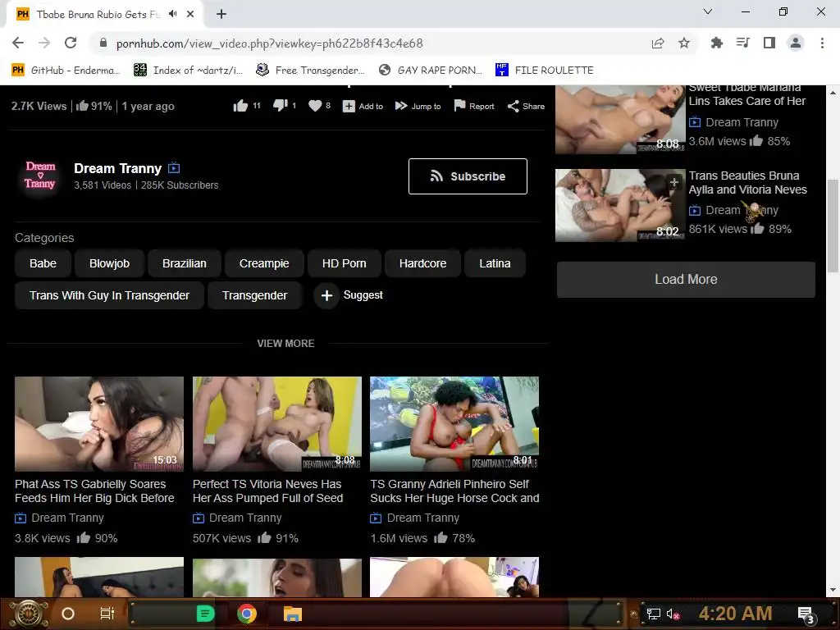Open the notification center icon
This screenshot has height=630, width=840.
pyautogui.click(x=806, y=615)
